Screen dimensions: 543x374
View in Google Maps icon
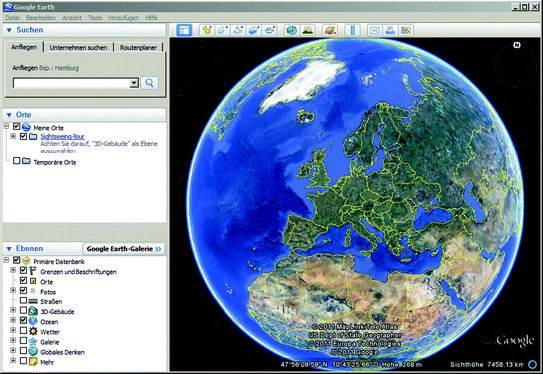[x=406, y=30]
